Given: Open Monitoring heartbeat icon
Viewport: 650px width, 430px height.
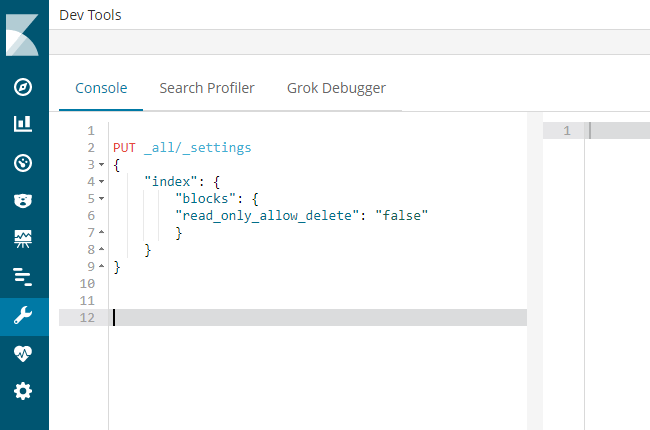Looking at the screenshot, I should (x=23, y=353).
